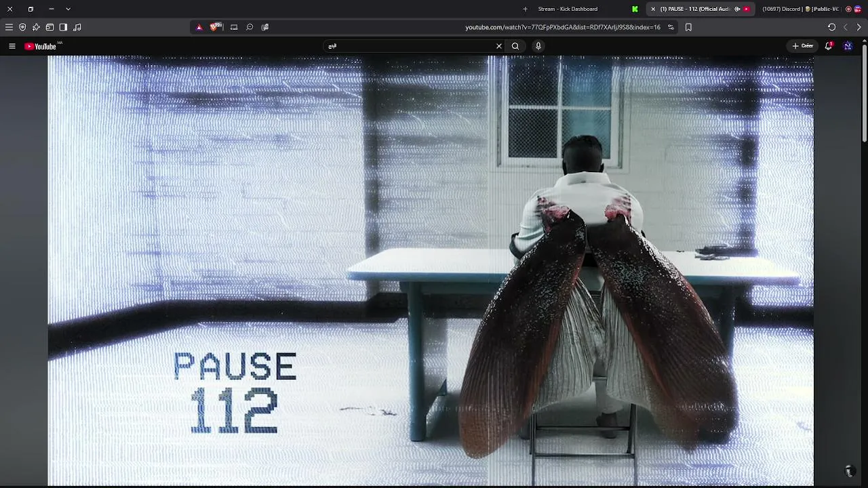This screenshot has width=868, height=488.
Task: Click the Créer button
Action: pyautogui.click(x=803, y=46)
